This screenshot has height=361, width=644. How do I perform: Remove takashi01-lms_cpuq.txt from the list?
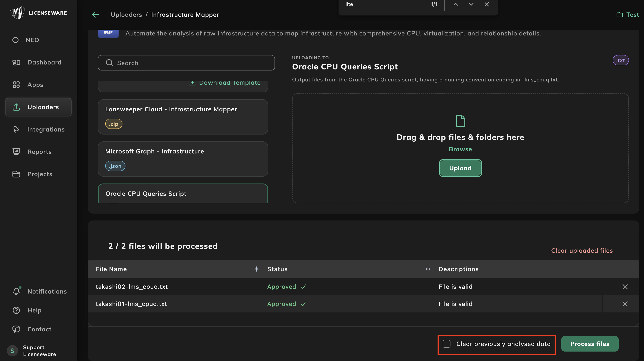pyautogui.click(x=625, y=304)
